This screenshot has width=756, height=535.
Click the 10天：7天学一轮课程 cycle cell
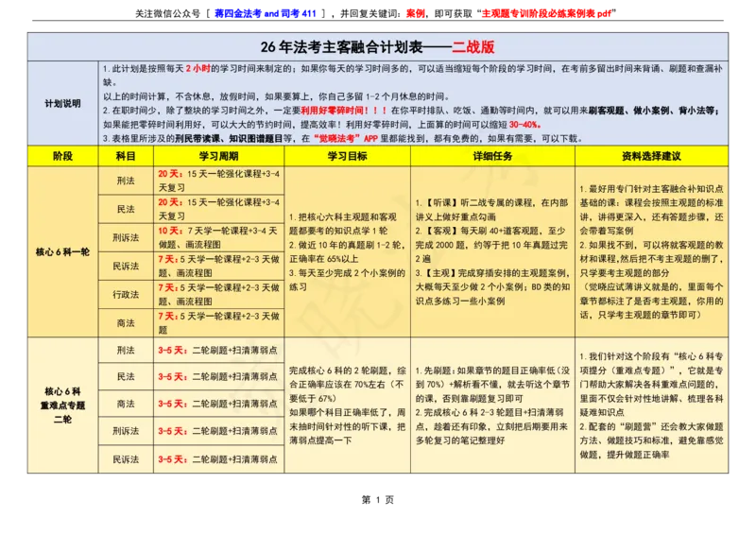point(219,237)
